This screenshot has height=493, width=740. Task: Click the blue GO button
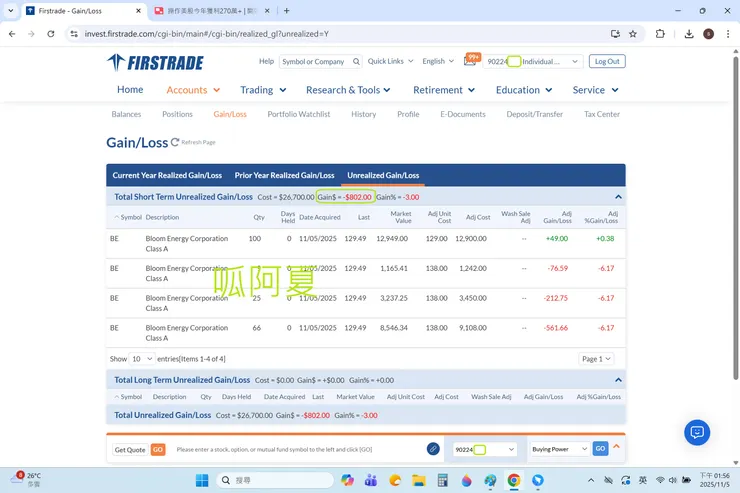[x=600, y=449]
